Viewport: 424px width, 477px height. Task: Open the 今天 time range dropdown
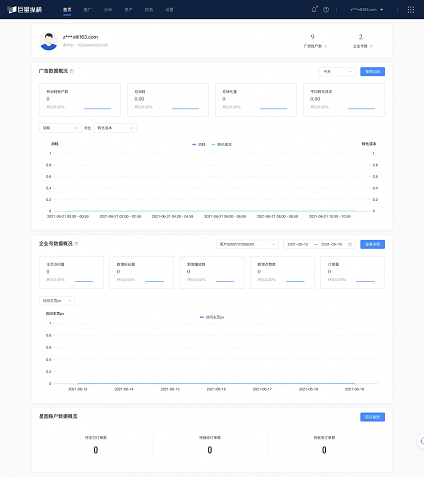click(x=337, y=72)
